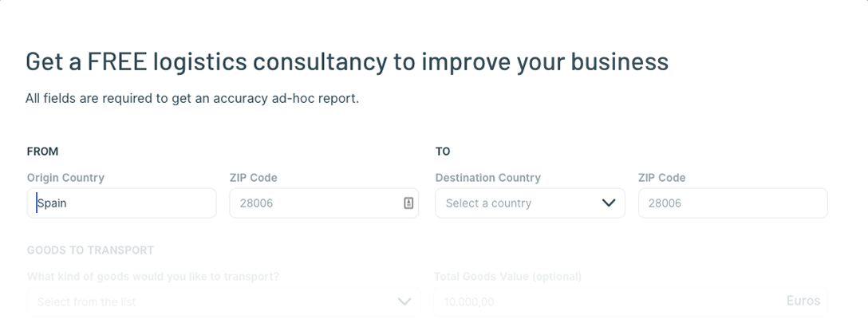Click the FROM section heading
The width and height of the screenshot is (868, 335).
(42, 152)
